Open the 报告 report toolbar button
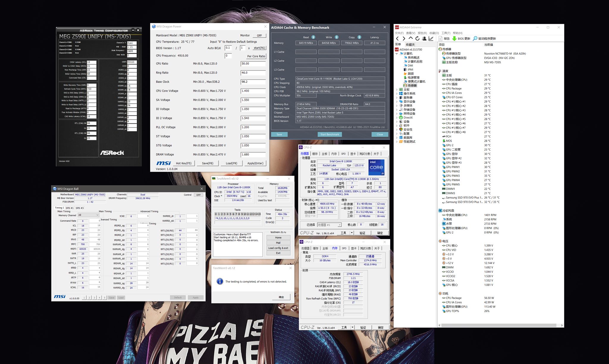 point(444,39)
